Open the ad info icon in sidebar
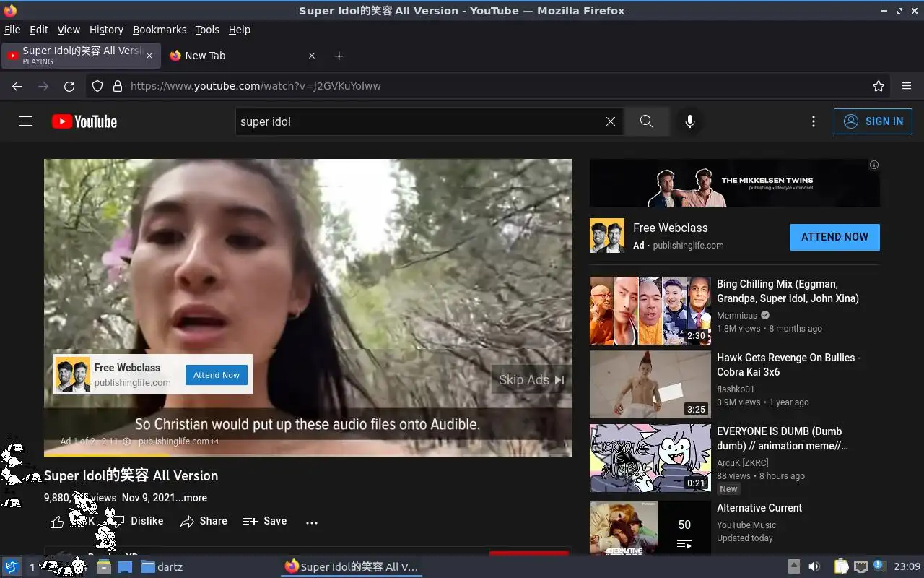The width and height of the screenshot is (924, 578). [x=874, y=165]
